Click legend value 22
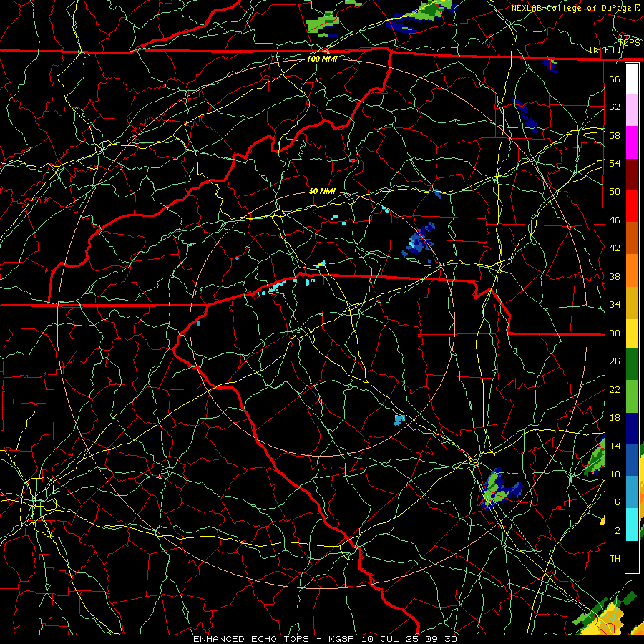 615,389
